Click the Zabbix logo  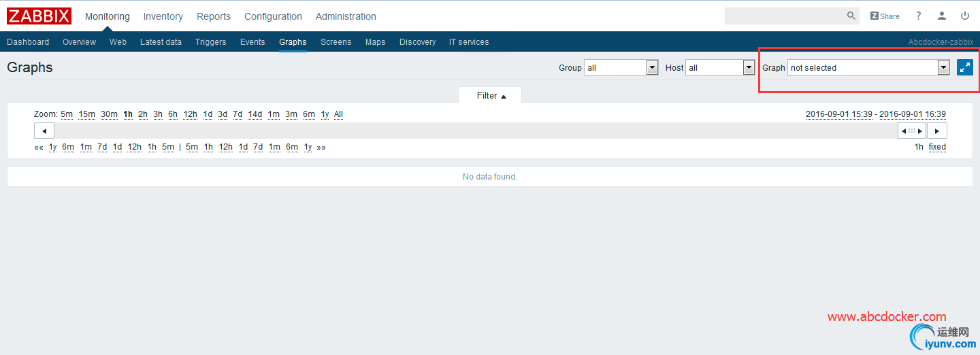(x=39, y=16)
